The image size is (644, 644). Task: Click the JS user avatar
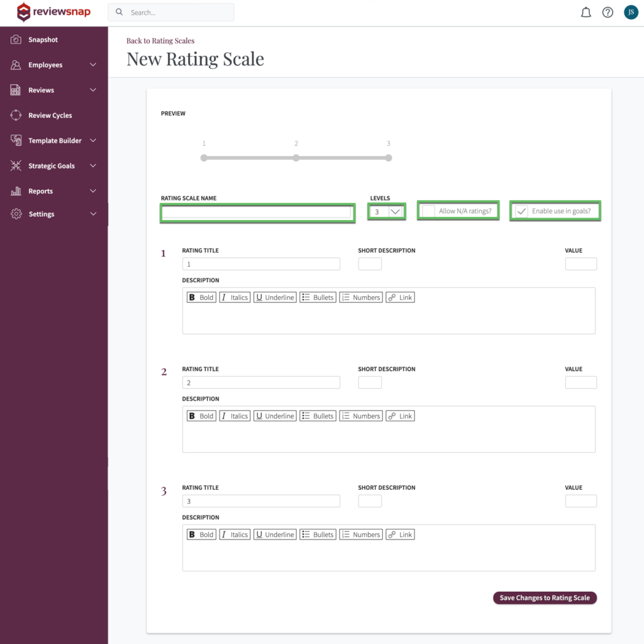[x=631, y=12]
